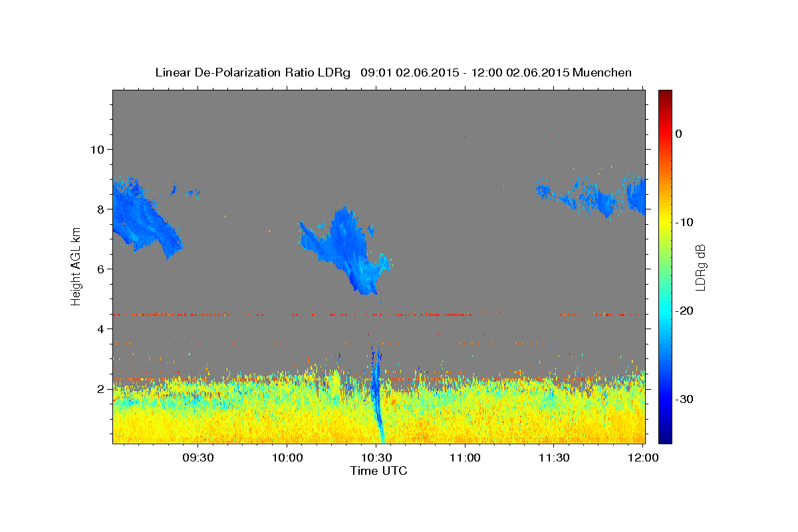Click the dark red top of the colorbar

pos(665,96)
